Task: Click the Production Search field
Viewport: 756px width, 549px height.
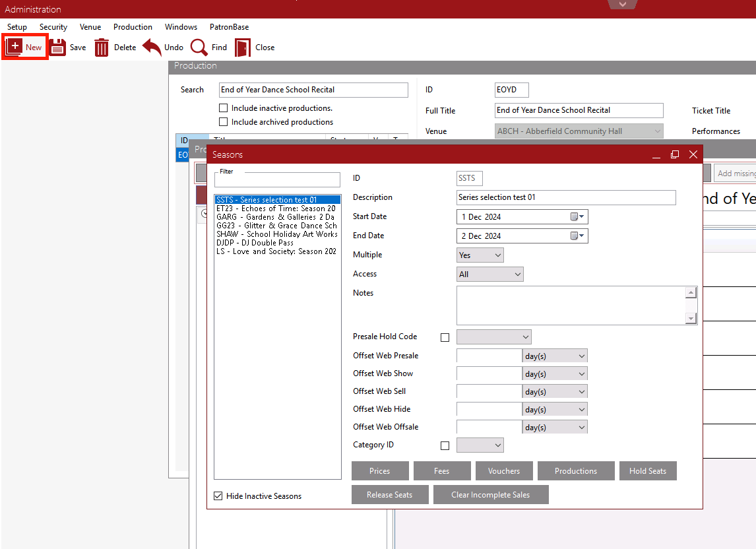Action: (313, 90)
